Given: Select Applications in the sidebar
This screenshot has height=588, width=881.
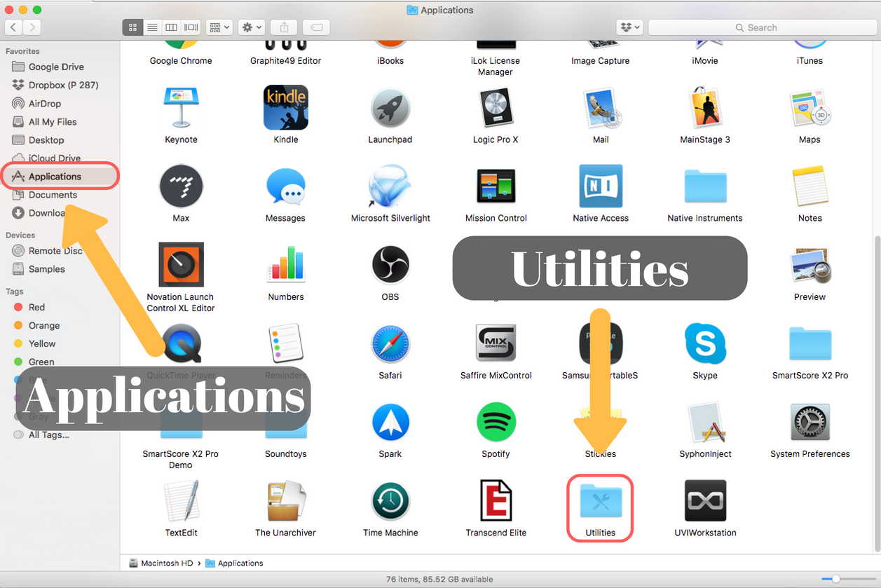Looking at the screenshot, I should point(55,177).
